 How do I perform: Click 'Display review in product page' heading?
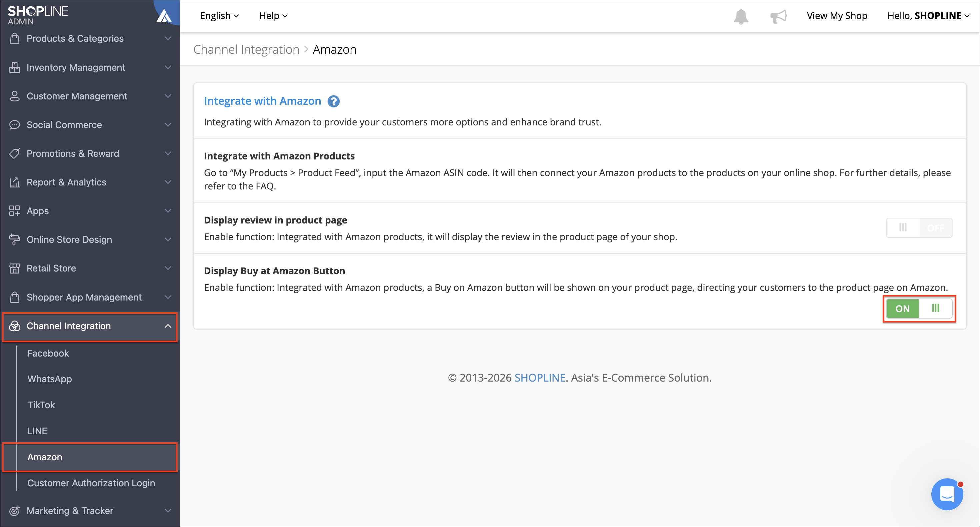275,220
